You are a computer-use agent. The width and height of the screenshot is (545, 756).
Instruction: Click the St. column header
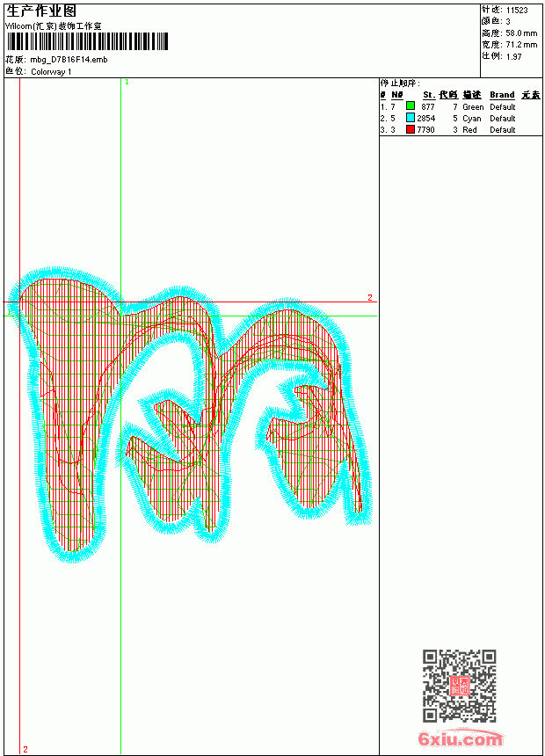click(x=429, y=95)
